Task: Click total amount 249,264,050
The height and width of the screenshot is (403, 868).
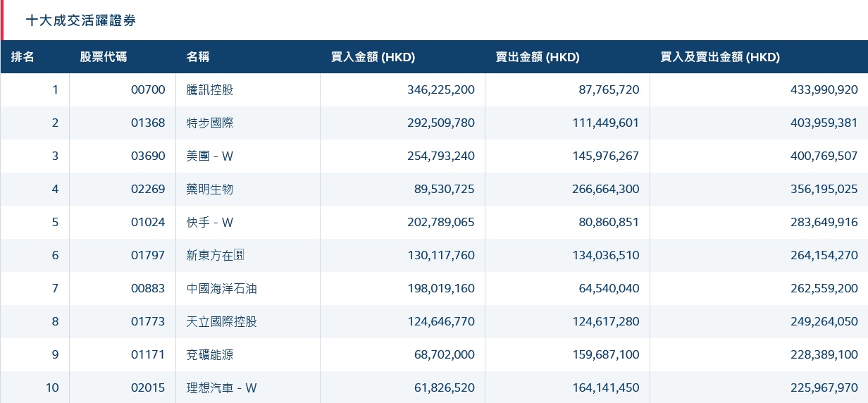Action: pyautogui.click(x=824, y=321)
